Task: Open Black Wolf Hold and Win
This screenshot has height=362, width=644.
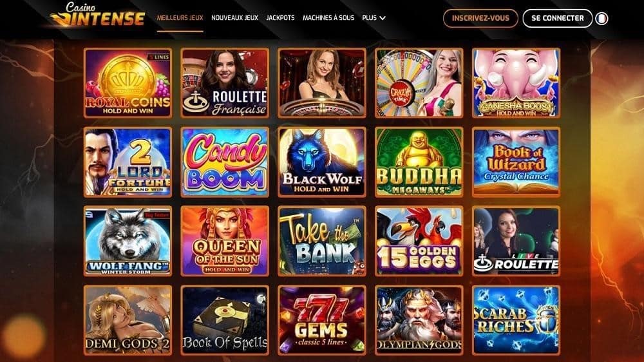Action: 321,162
